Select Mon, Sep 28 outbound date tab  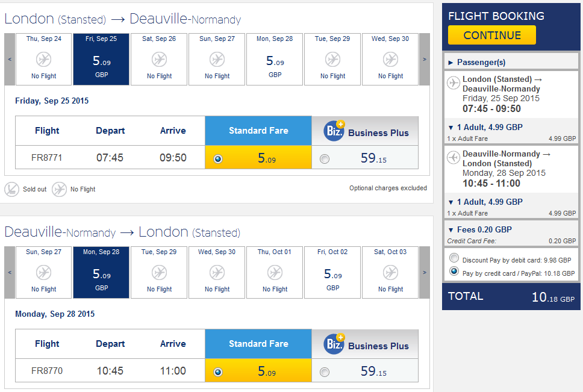tap(275, 60)
